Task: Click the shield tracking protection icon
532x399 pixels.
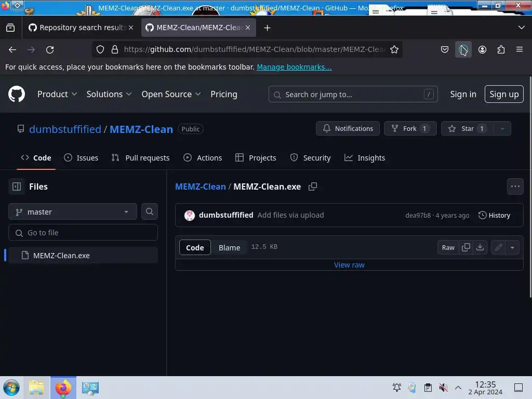Action: pyautogui.click(x=100, y=49)
